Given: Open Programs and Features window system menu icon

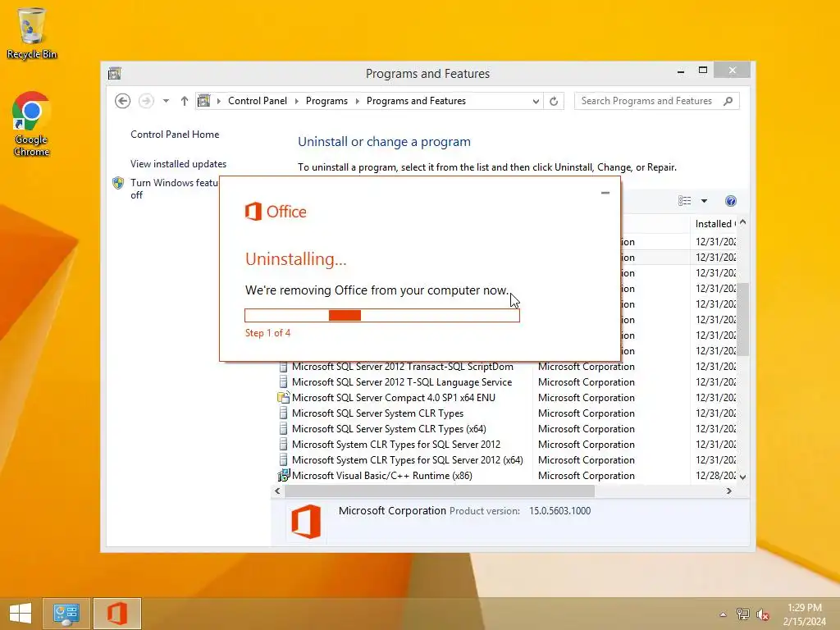Looking at the screenshot, I should click(115, 73).
